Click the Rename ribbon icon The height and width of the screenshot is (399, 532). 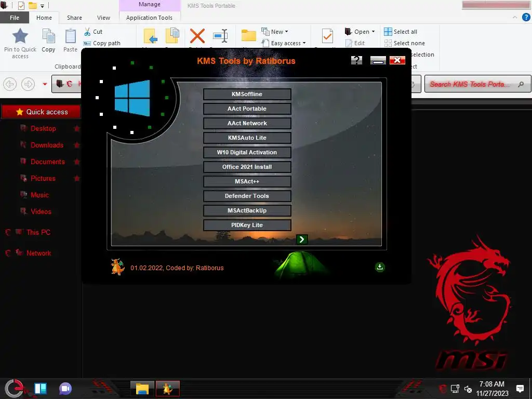click(220, 36)
